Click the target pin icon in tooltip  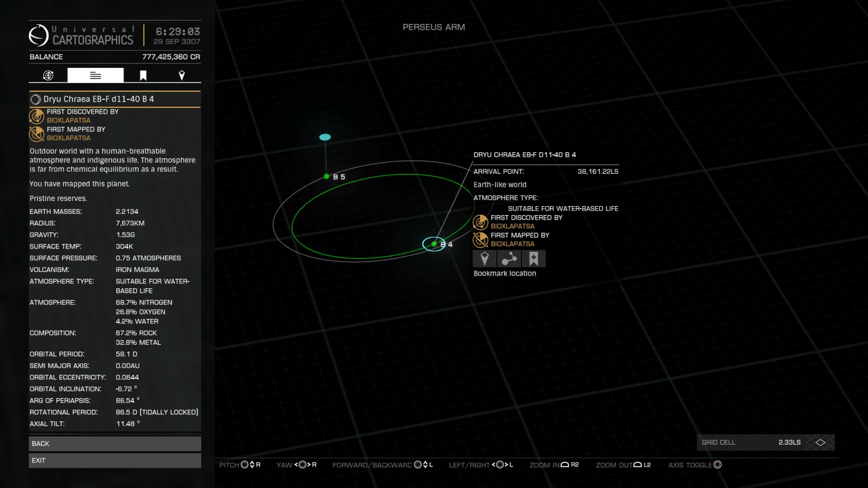485,259
